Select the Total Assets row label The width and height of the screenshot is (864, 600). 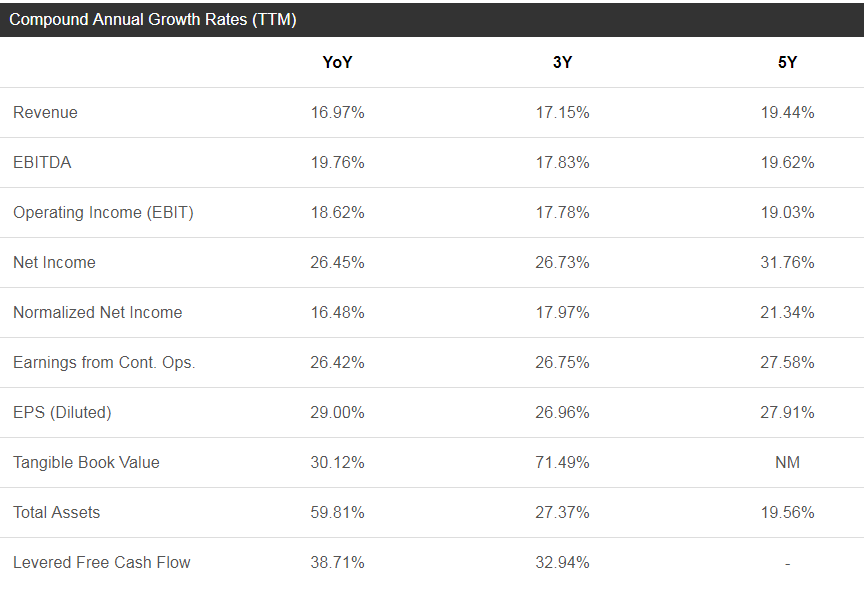pos(56,512)
